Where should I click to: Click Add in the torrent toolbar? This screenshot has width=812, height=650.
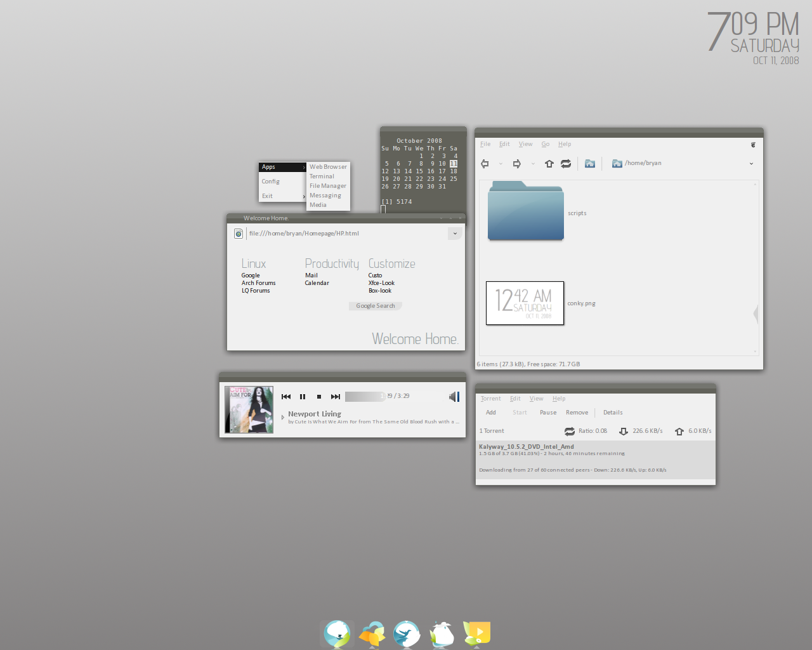[491, 413]
